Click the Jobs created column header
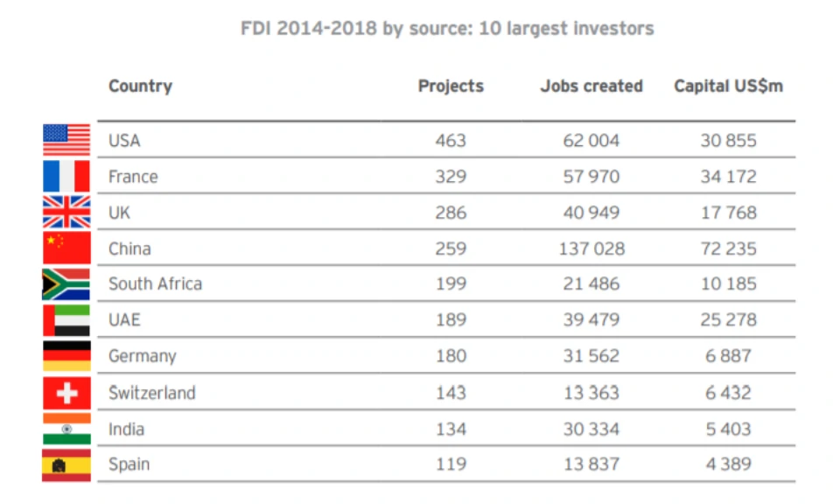Screen dimensions: 833x504 click(591, 86)
